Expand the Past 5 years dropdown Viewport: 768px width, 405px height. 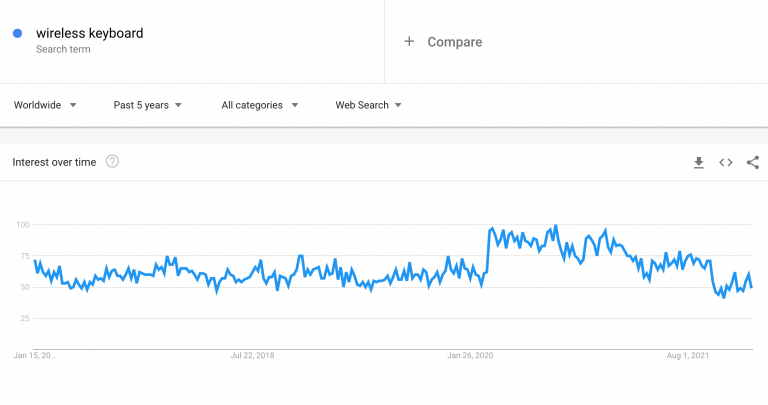coord(147,105)
